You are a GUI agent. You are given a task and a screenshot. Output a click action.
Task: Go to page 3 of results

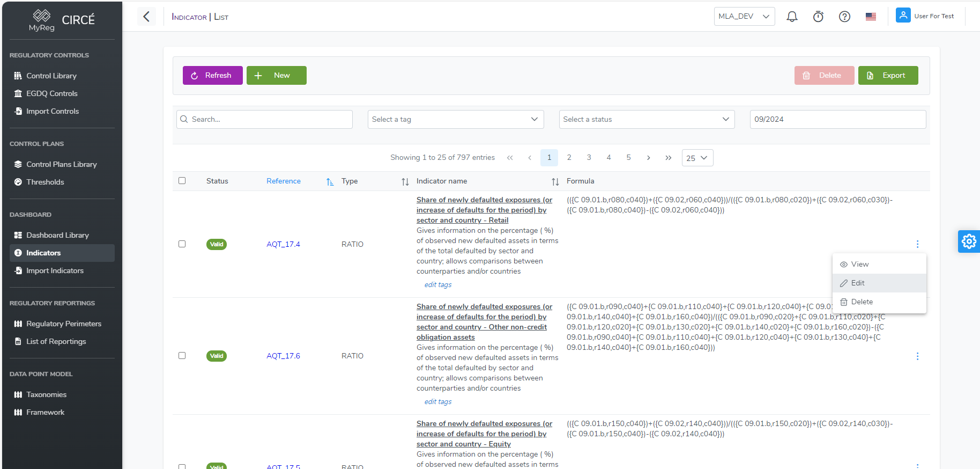(589, 158)
